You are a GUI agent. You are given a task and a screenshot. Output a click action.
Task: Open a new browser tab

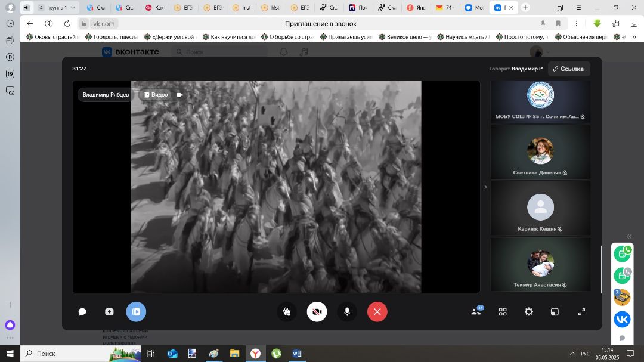click(525, 7)
